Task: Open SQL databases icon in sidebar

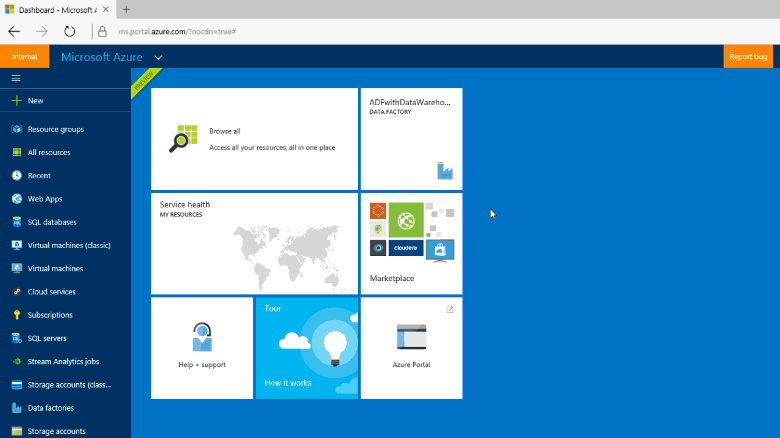Action: (16, 222)
